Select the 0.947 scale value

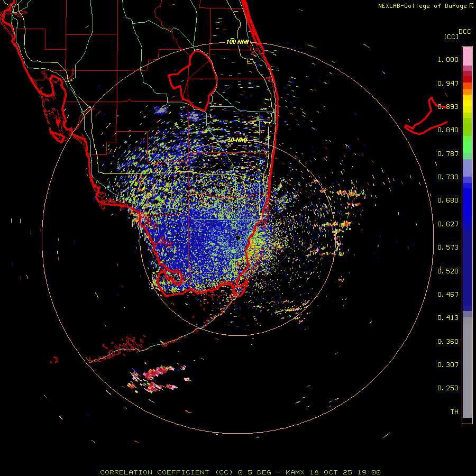(448, 83)
